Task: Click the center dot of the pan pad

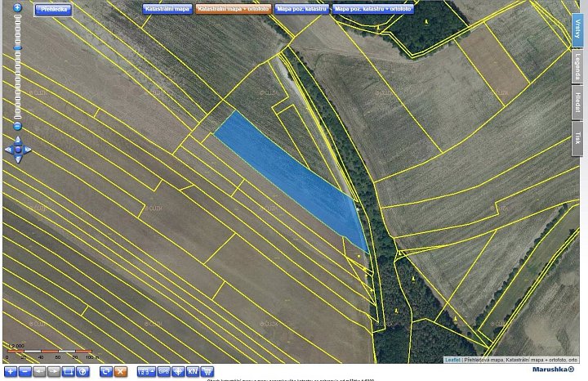Action: 18,150
